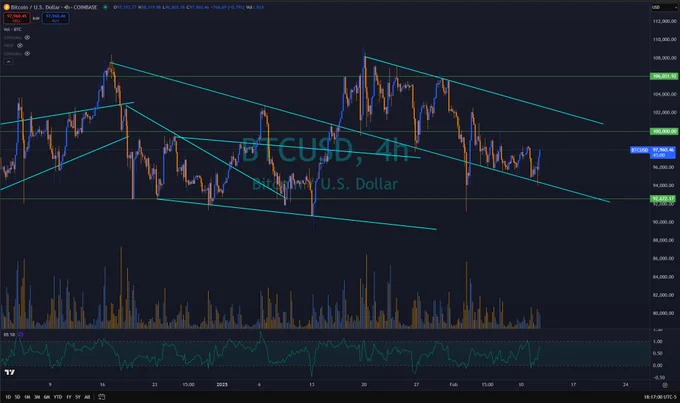Click the Bitcoin symbol logo icon
680x403 pixels.
pos(7,7)
